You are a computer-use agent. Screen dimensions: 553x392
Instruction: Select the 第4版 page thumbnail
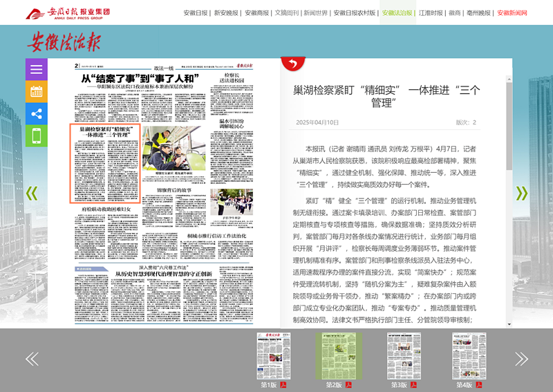coord(469,355)
